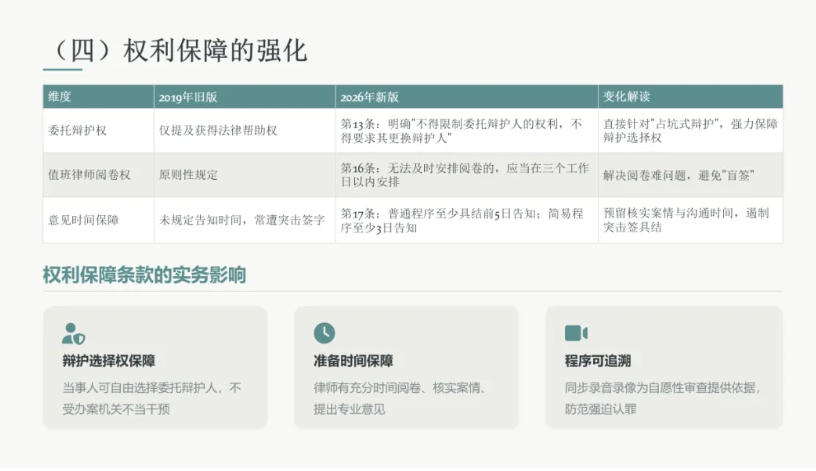
Task: Click the 程序可追溯 card title
Action: [x=598, y=361]
